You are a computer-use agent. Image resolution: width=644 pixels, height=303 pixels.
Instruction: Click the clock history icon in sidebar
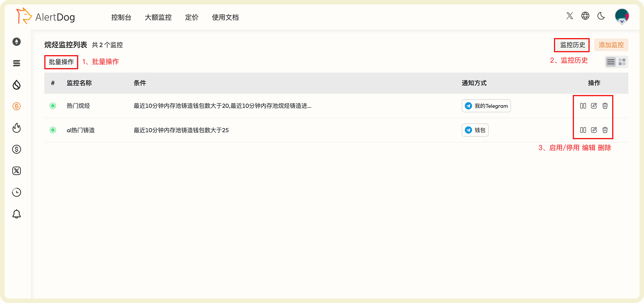(17, 192)
